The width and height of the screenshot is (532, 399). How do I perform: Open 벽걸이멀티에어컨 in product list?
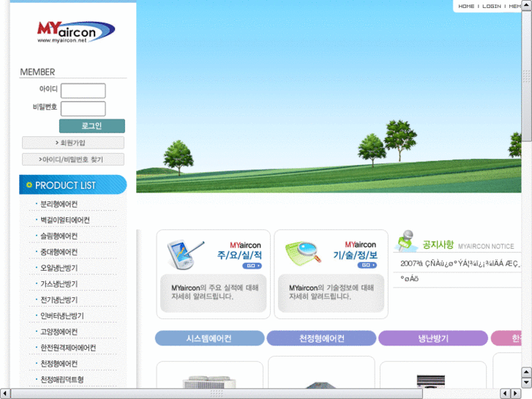(65, 220)
